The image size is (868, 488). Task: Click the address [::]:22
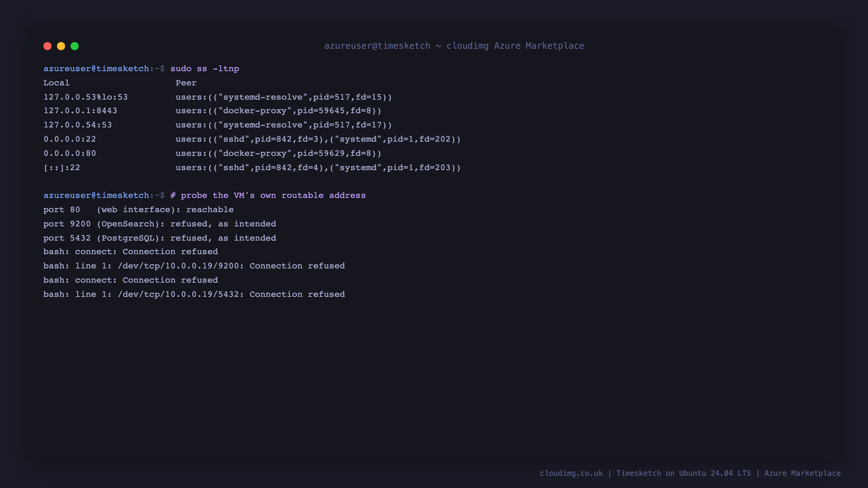coord(62,167)
